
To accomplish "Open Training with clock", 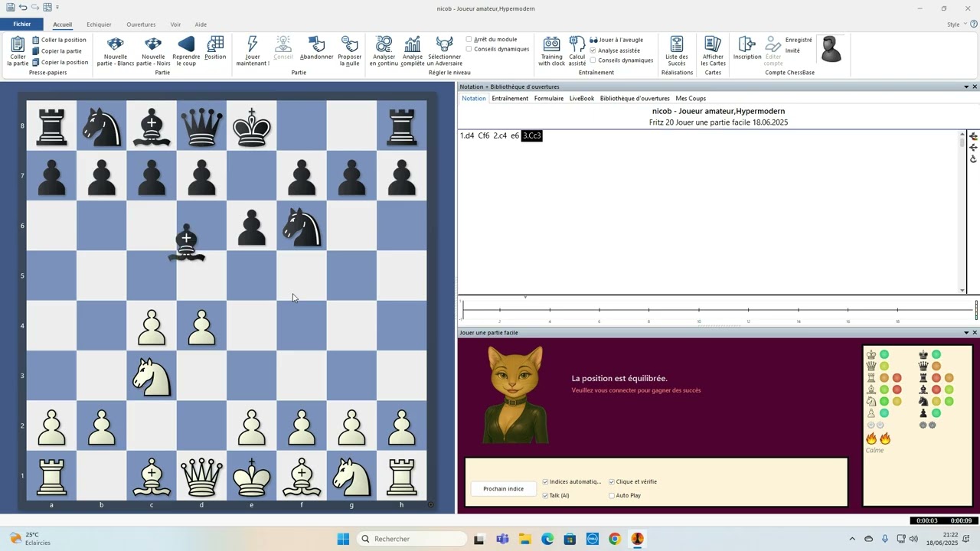I will (x=551, y=51).
